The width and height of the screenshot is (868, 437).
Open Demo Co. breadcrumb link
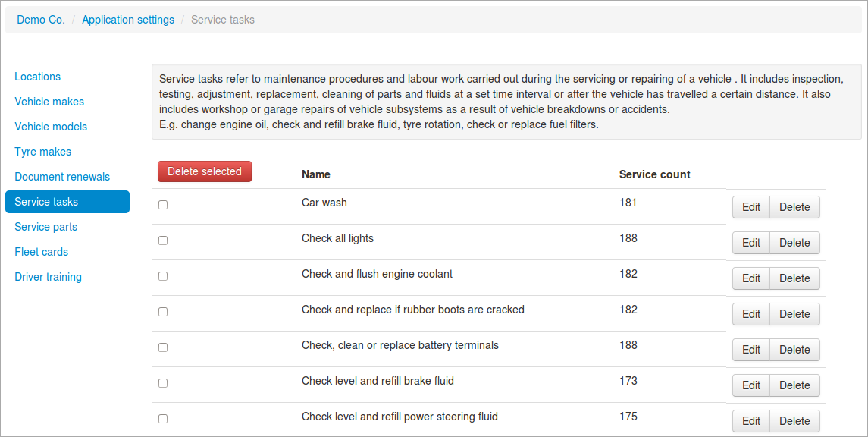coord(41,20)
